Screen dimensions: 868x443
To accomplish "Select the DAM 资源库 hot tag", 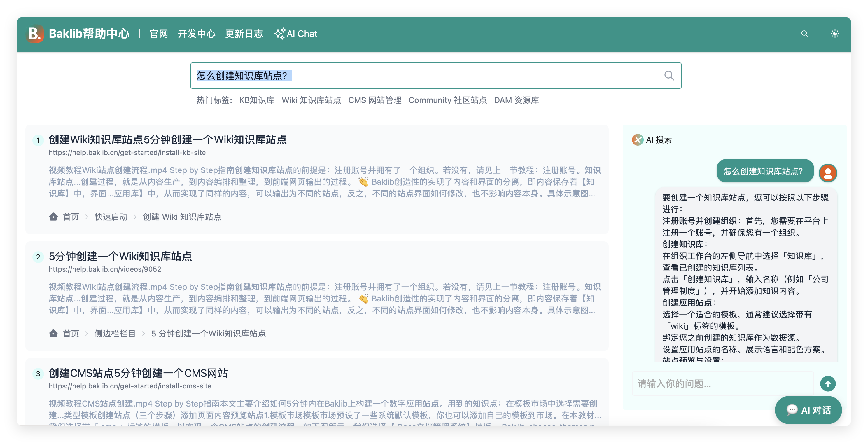I will pos(517,100).
